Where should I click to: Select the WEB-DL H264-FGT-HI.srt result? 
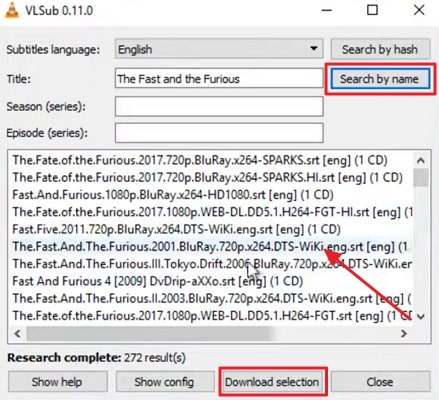[x=212, y=212]
